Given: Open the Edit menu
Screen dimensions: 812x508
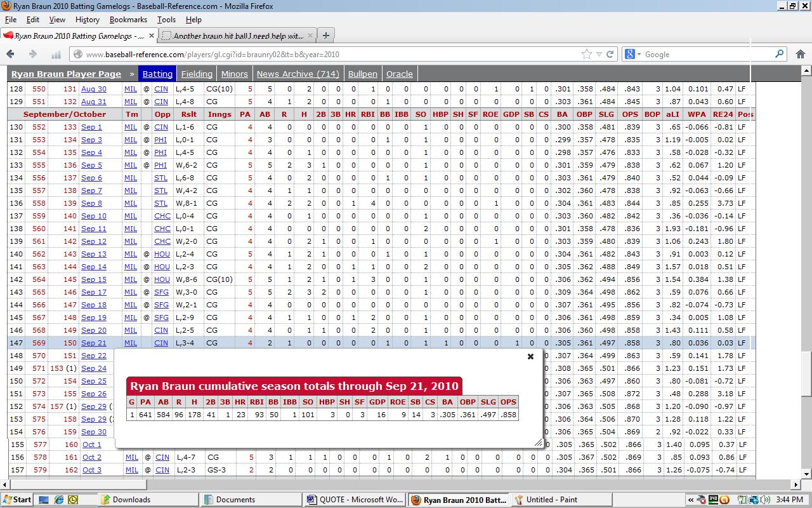Looking at the screenshot, I should click(33, 20).
